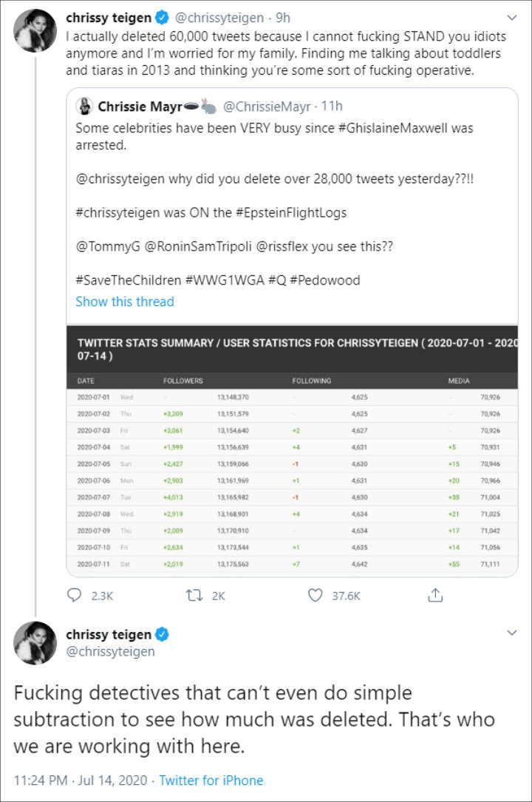532x802 pixels.
Task: Click the reply icon with 2.3K
Action: (75, 595)
